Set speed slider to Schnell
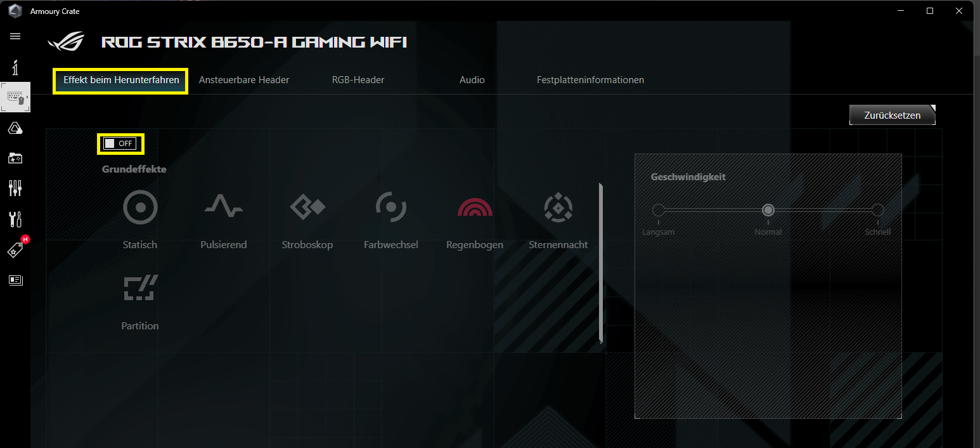The image size is (980, 448). point(878,210)
